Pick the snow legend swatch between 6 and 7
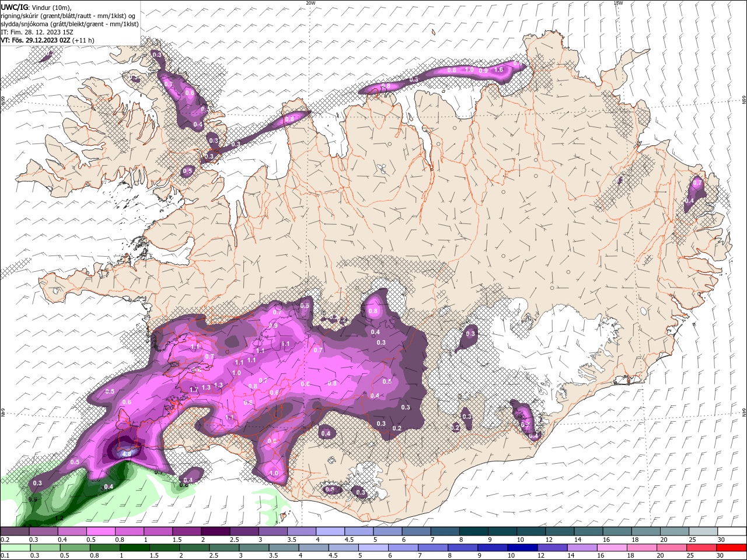This screenshot has height=560, width=747. [x=417, y=531]
